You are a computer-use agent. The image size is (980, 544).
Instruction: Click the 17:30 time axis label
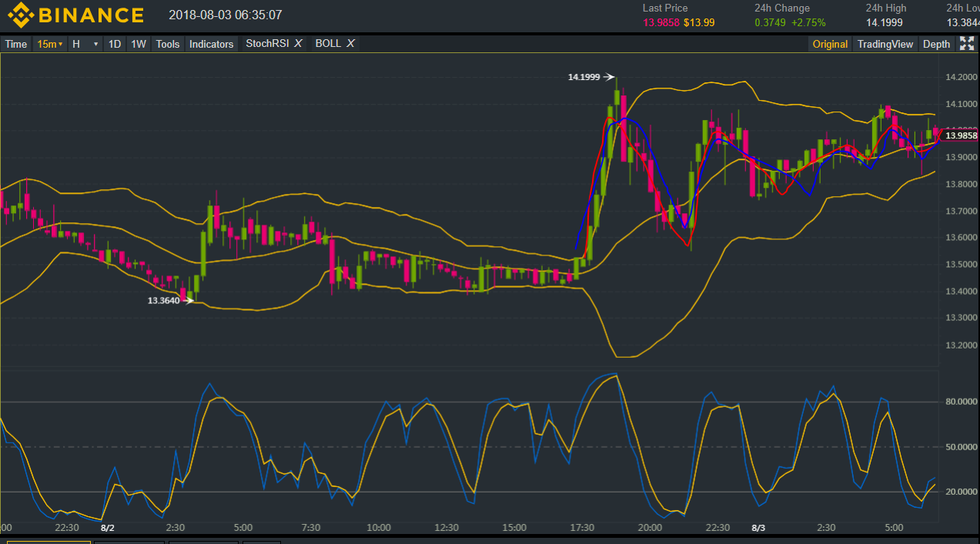(582, 528)
